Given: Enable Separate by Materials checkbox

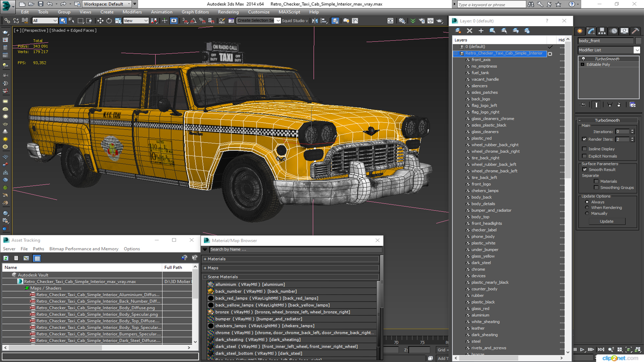Looking at the screenshot, I should click(x=596, y=181).
